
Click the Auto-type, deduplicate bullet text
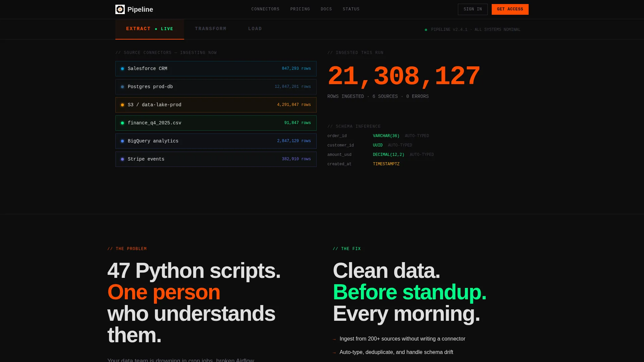[x=396, y=352]
